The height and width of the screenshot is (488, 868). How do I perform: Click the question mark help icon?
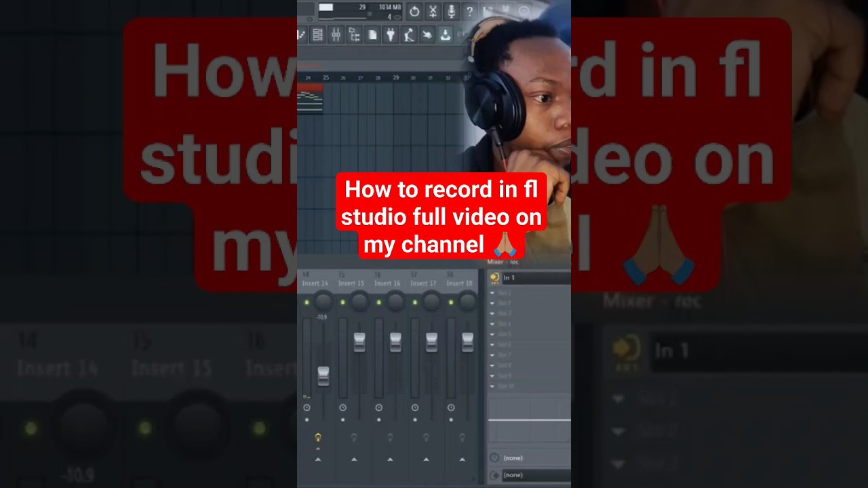tap(469, 12)
